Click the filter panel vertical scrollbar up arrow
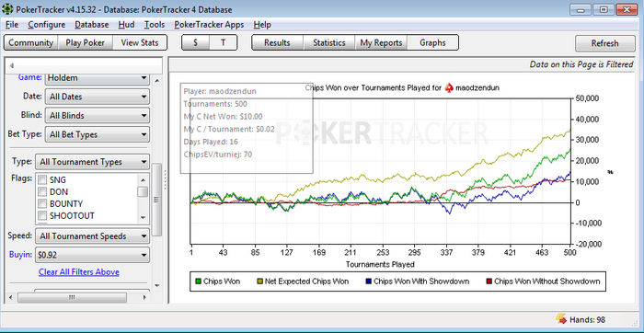This screenshot has width=644, height=333. (x=156, y=81)
